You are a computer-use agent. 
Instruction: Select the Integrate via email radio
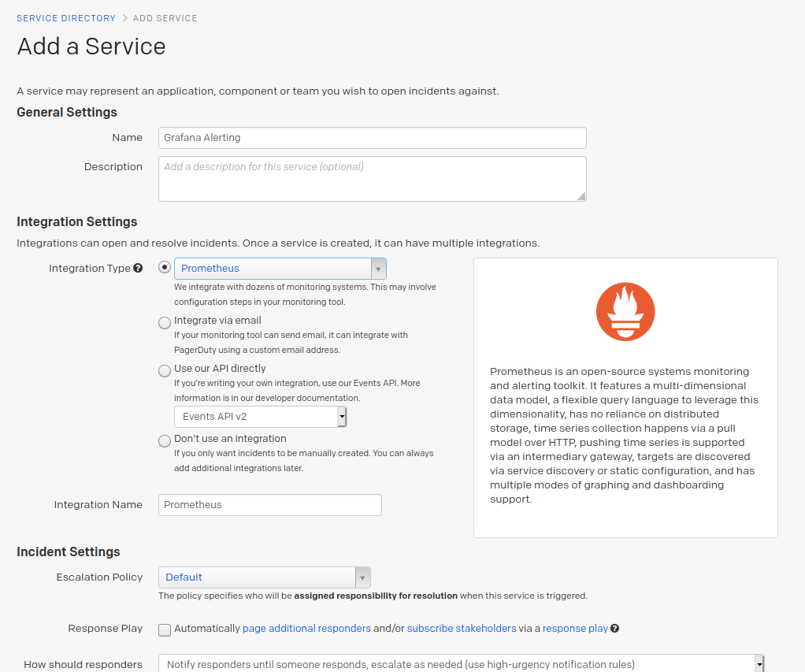pyautogui.click(x=165, y=322)
